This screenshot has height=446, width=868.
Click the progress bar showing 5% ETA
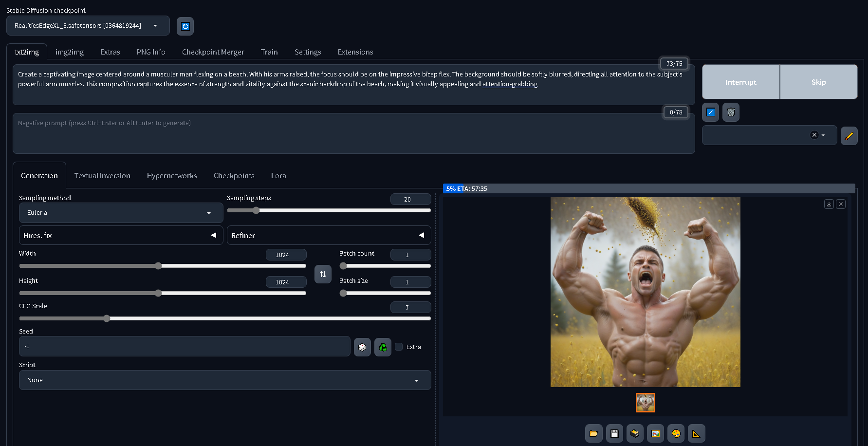[649, 188]
